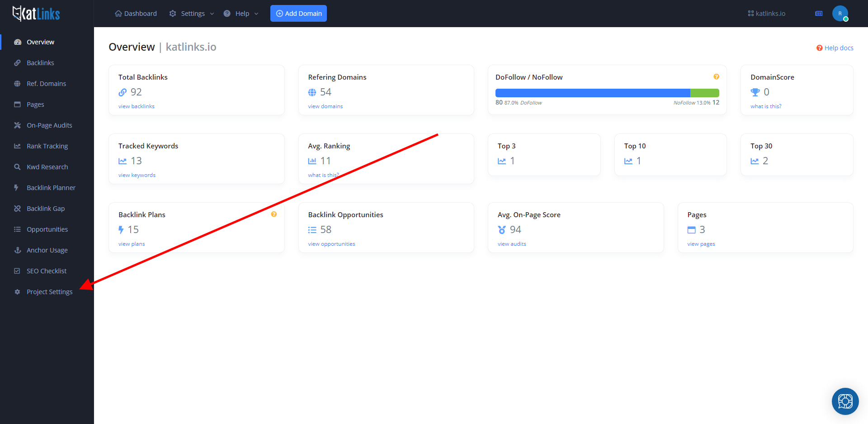The height and width of the screenshot is (424, 868).
Task: Click the Pages card value 3
Action: coord(702,230)
